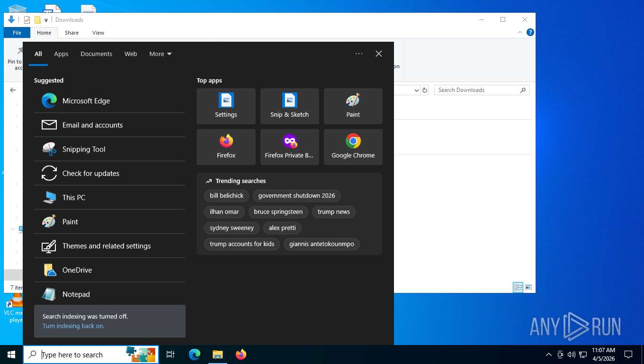
Task: Open Task View on the taskbar
Action: (170, 355)
